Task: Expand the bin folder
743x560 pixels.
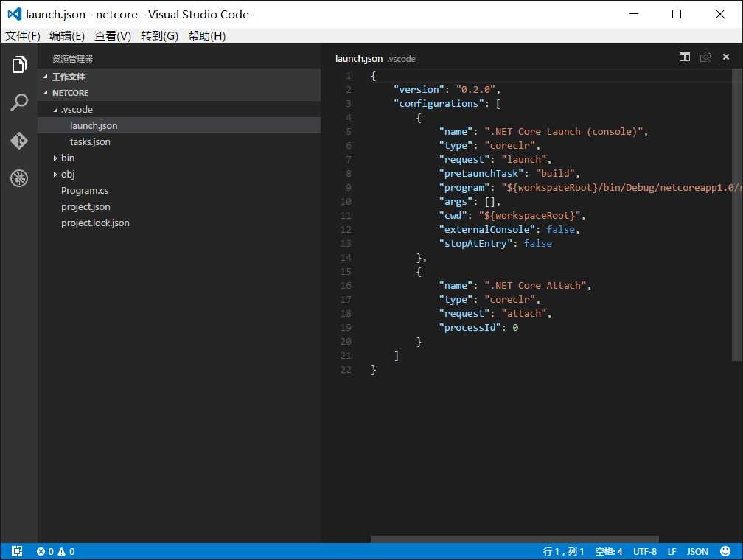Action: (67, 158)
